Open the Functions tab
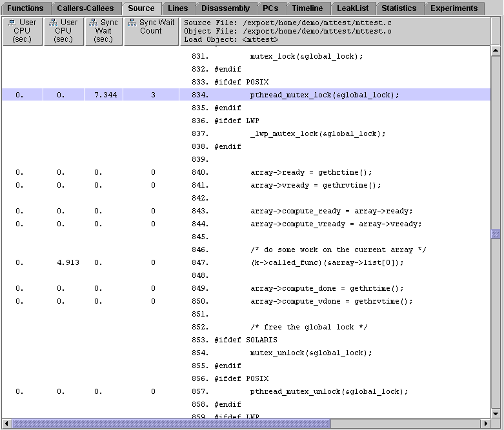Viewport: 504px width, 430px height. click(x=25, y=8)
